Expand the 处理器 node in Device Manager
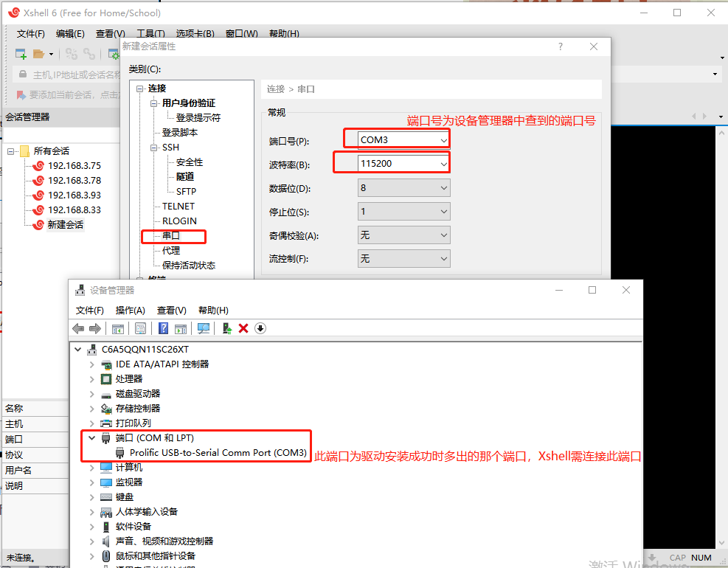The width and height of the screenshot is (728, 568). [x=92, y=379]
